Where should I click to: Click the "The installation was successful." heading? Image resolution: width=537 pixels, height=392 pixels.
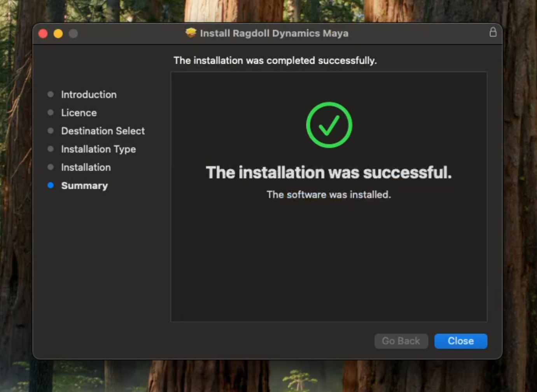coord(329,172)
